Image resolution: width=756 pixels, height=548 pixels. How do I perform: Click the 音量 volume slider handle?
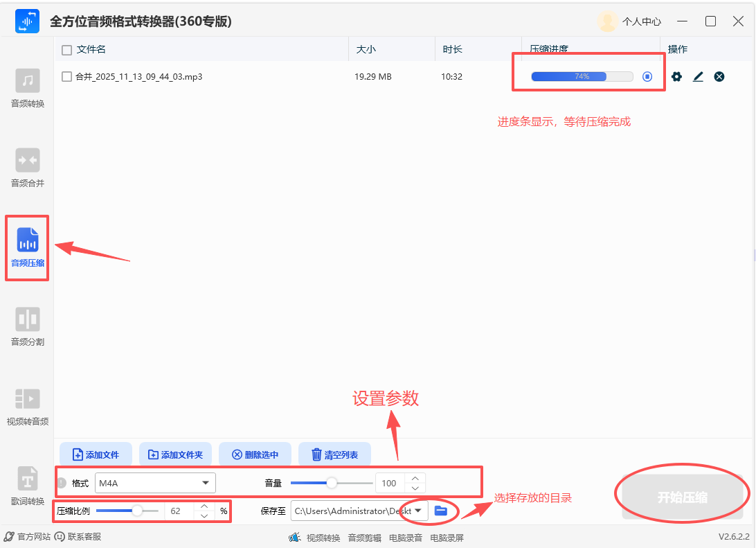(x=332, y=483)
